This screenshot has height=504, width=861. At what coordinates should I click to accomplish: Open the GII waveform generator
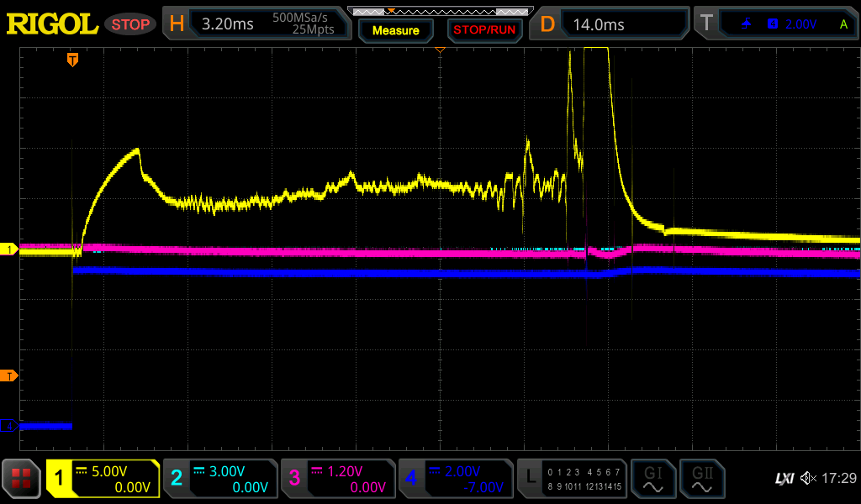[701, 479]
